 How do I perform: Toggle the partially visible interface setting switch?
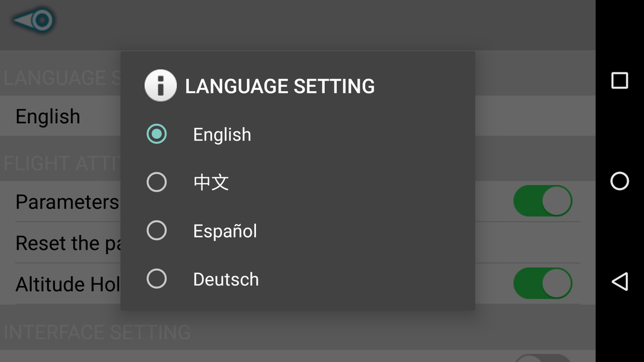[x=542, y=358]
